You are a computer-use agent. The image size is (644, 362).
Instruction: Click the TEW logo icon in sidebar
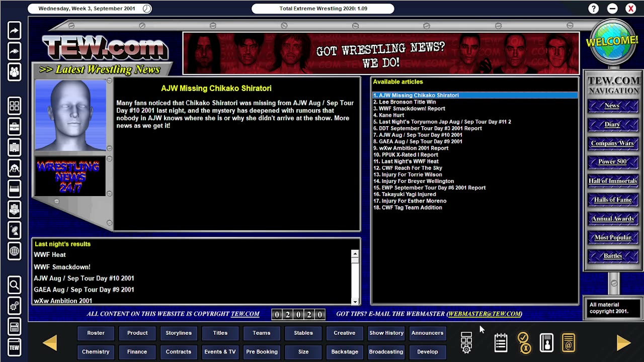[14, 347]
